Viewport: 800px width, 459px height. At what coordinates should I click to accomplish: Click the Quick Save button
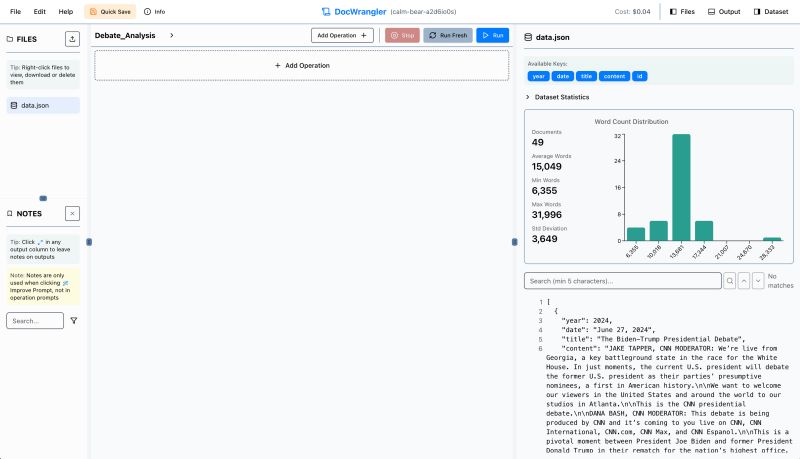(x=110, y=11)
